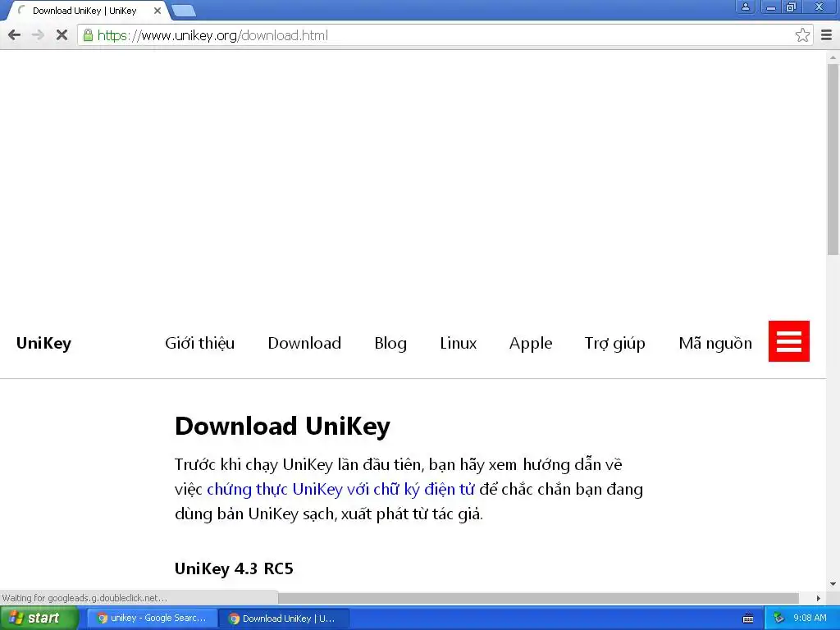Open the Trợ giúp help page
Image resolution: width=840 pixels, height=630 pixels.
(x=615, y=343)
